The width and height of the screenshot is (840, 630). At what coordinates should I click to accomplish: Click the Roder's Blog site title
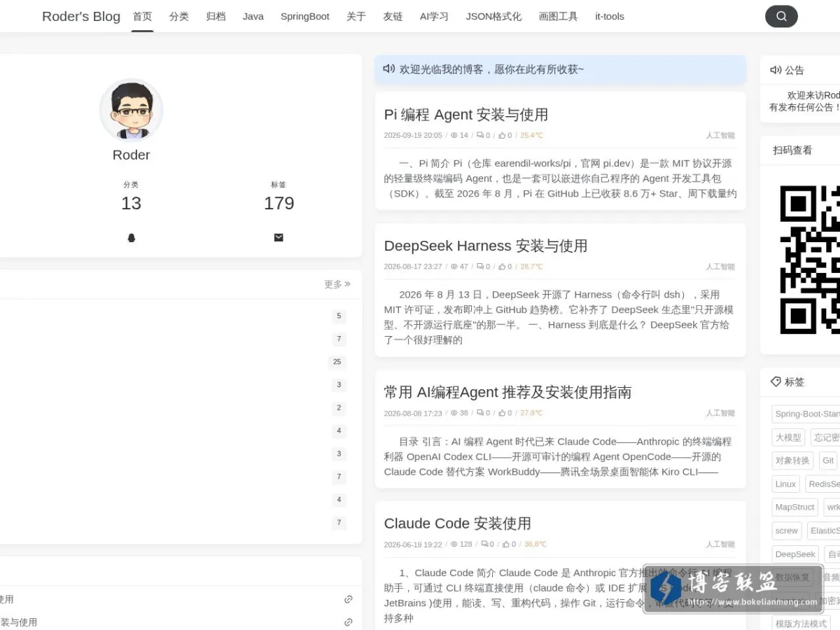[x=81, y=16]
